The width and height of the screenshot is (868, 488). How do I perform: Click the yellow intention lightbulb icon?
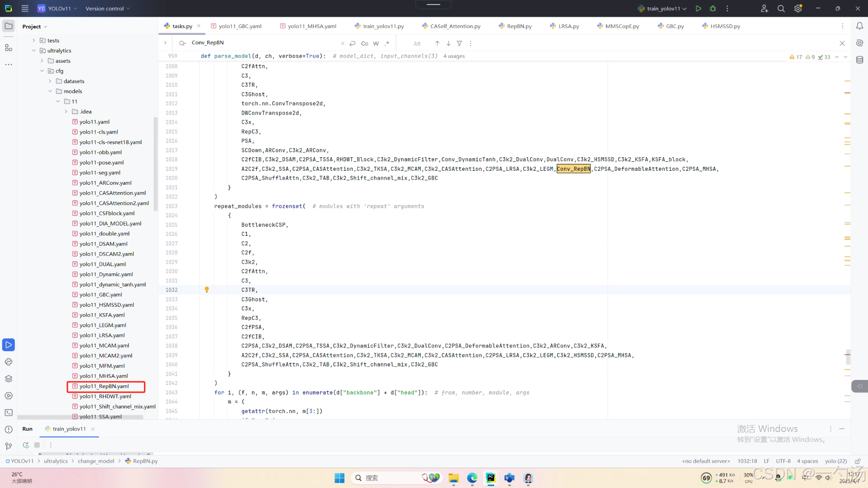pos(207,290)
